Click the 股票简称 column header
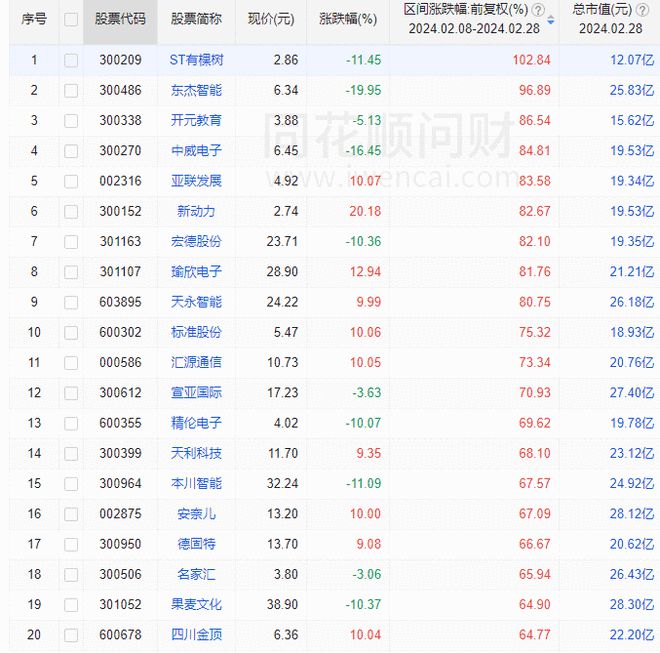 196,19
